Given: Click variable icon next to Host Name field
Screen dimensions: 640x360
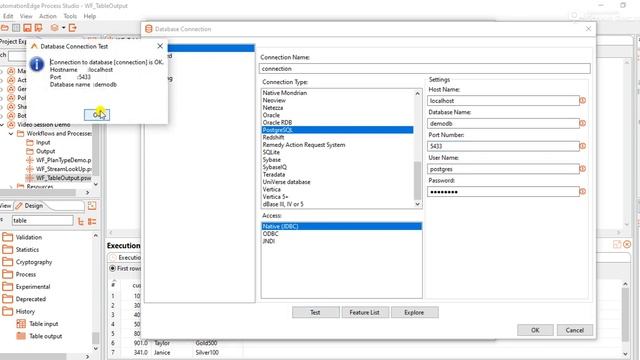Looking at the screenshot, I should [583, 100].
